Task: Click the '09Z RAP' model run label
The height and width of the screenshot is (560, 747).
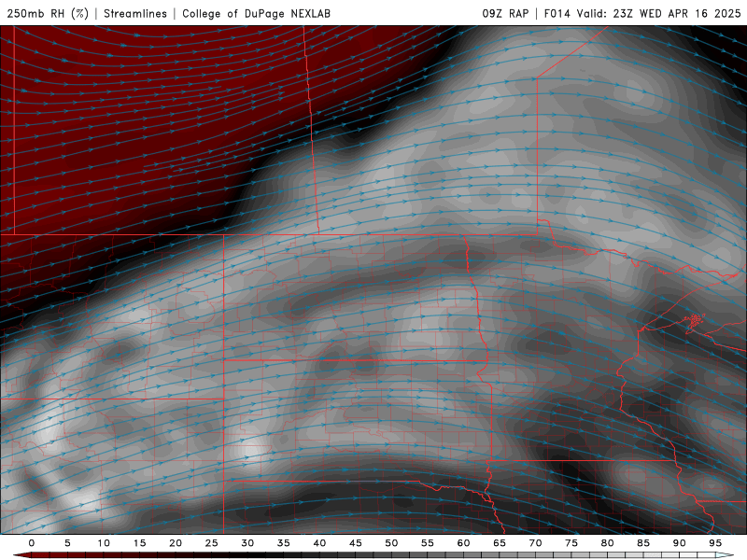Action: point(505,13)
